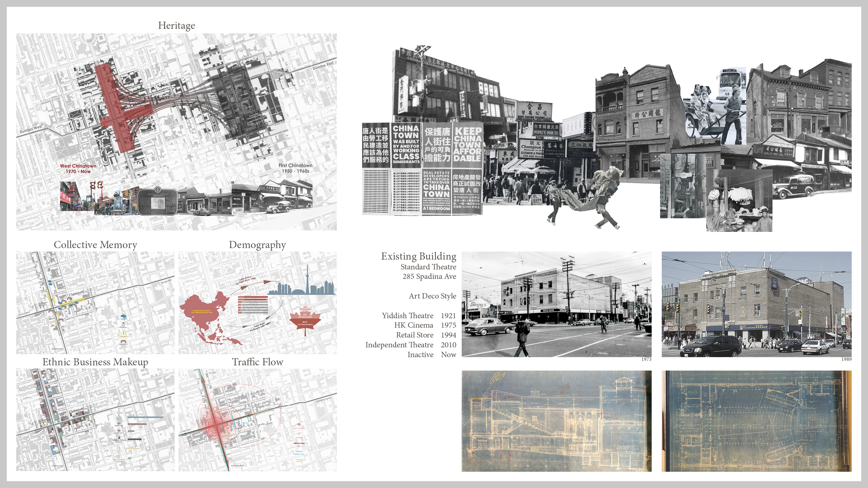
Task: Click the Retail hanger legend icon
Action: pos(119,416)
